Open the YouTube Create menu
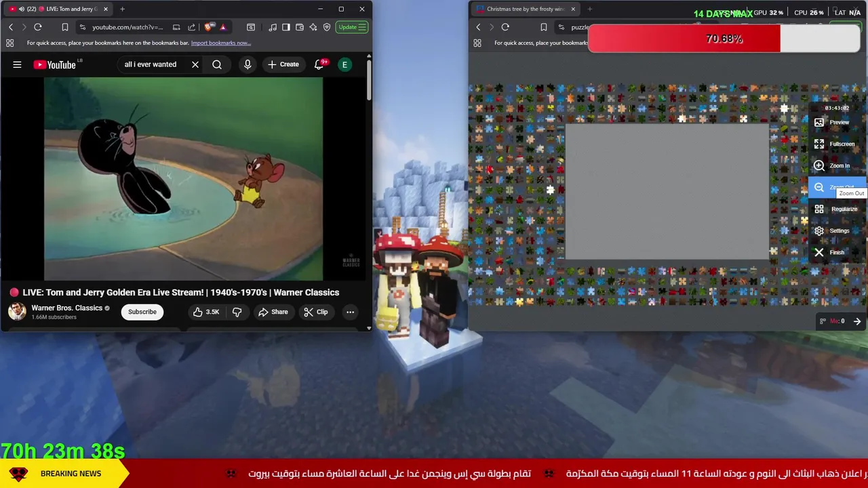The height and width of the screenshot is (488, 868). (283, 64)
